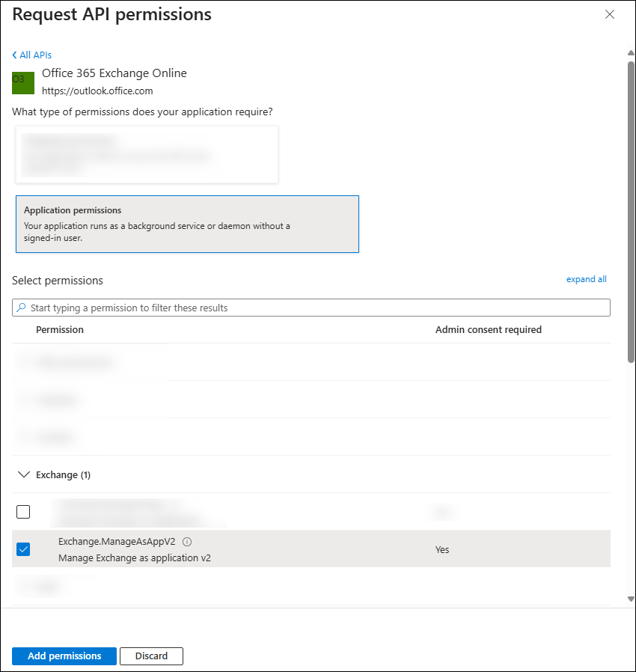Click the search magnifier icon
Screen dimensions: 636x672
pyautogui.click(x=21, y=308)
